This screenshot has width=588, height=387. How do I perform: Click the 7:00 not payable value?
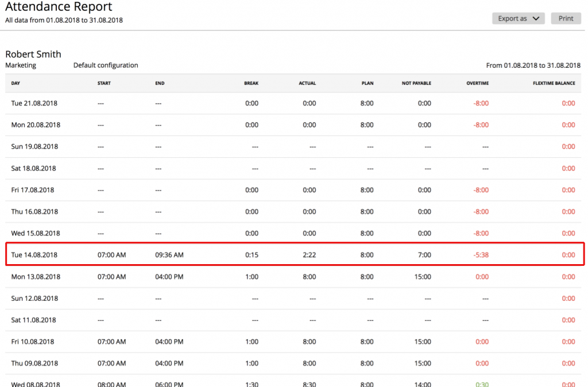click(424, 255)
